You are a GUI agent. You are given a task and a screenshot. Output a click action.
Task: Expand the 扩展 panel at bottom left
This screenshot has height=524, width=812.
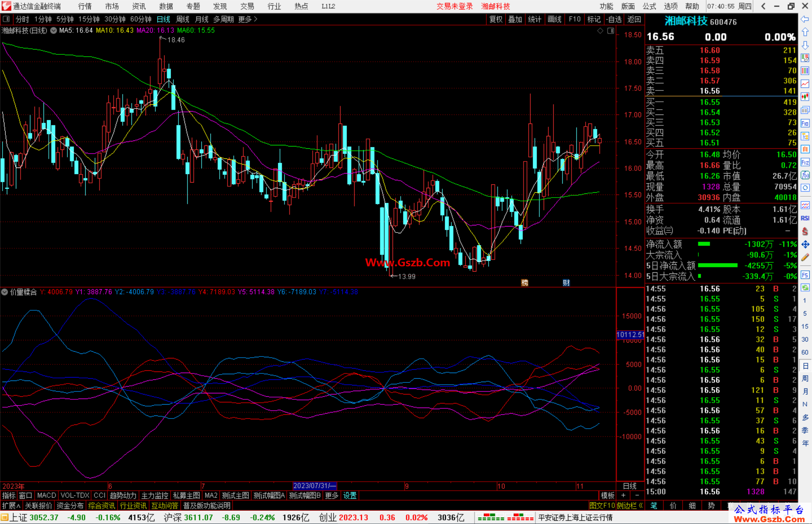(11, 506)
